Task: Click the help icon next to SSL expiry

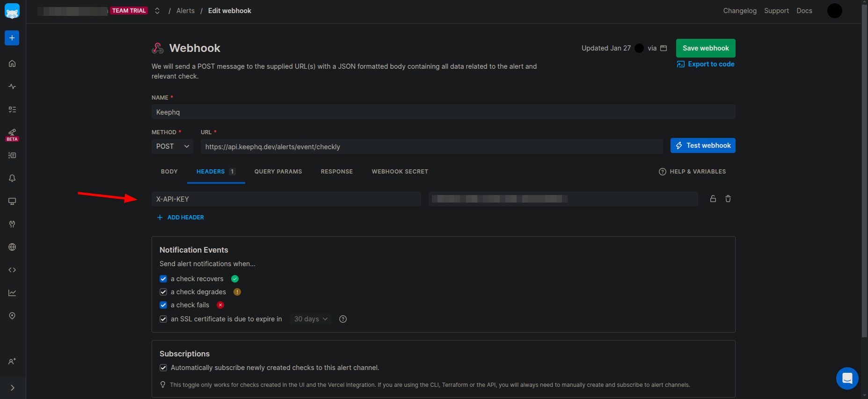Action: (343, 319)
